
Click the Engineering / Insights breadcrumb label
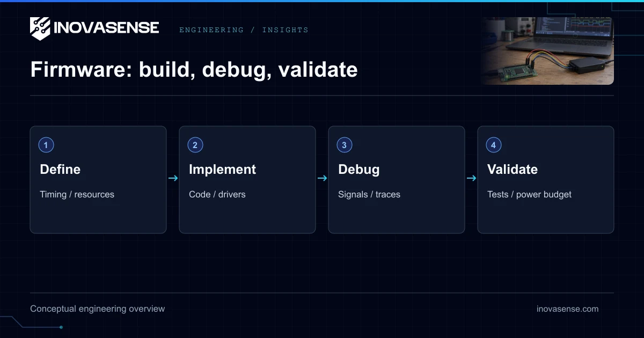[x=244, y=30]
